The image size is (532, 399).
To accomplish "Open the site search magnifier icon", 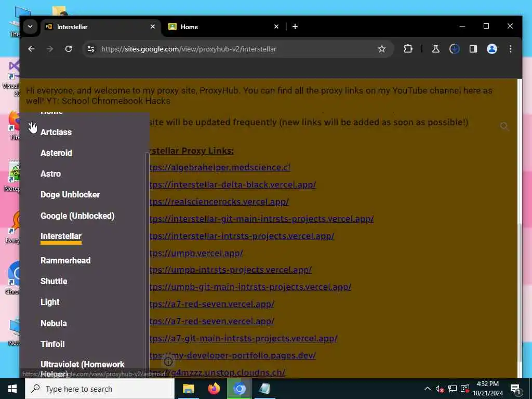I will point(504,126).
